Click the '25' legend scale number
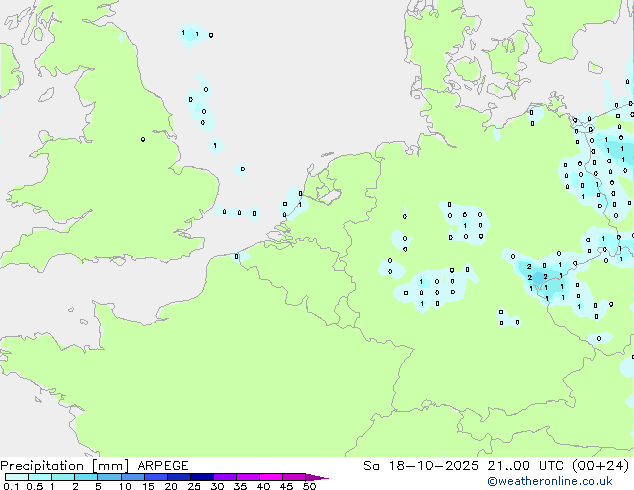Screen dimensions: 634x490 pyautogui.click(x=194, y=487)
